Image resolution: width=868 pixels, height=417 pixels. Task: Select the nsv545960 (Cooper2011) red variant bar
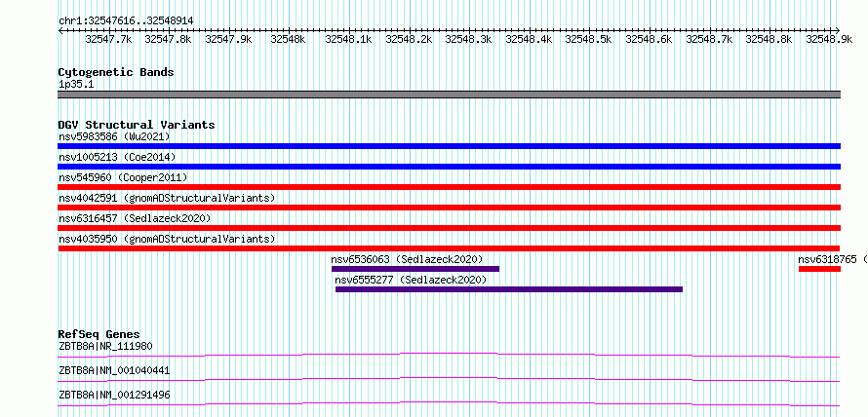tap(449, 187)
